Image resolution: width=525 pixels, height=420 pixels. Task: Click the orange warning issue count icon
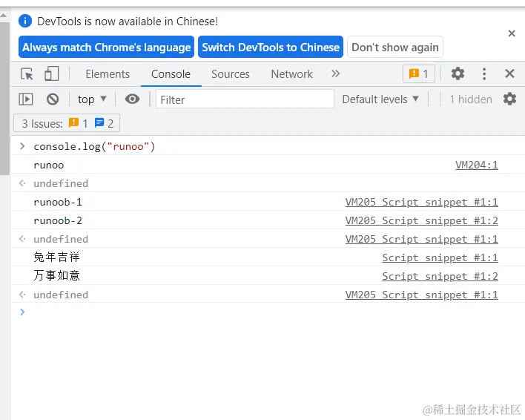pos(73,122)
